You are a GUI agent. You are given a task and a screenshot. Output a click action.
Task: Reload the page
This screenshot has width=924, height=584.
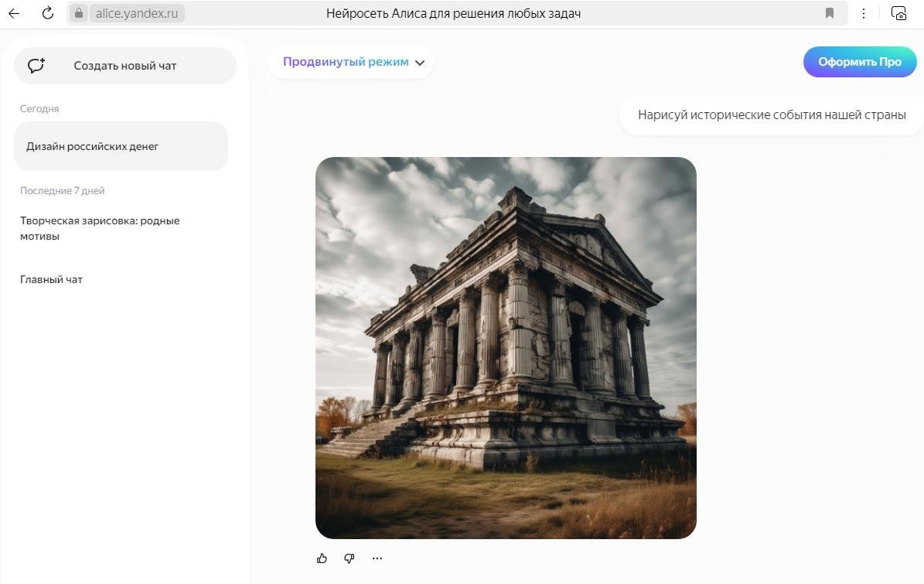click(48, 13)
